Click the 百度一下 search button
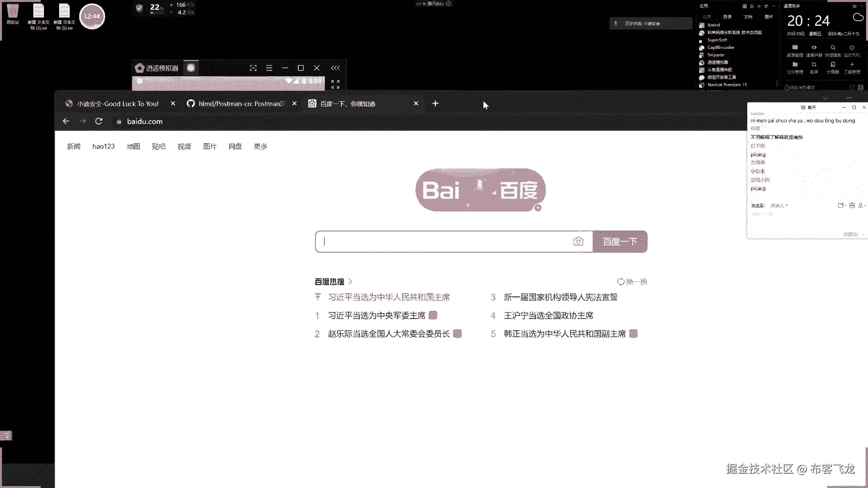Image resolution: width=868 pixels, height=488 pixels. point(620,242)
